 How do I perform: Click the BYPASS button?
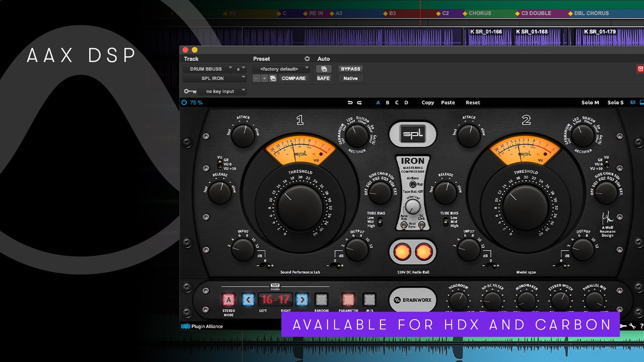[350, 69]
